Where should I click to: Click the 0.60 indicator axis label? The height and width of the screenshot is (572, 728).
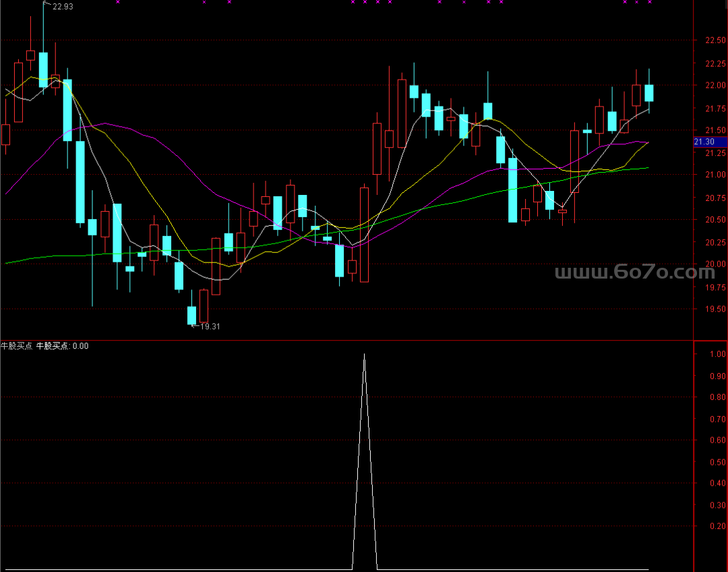tap(718, 440)
